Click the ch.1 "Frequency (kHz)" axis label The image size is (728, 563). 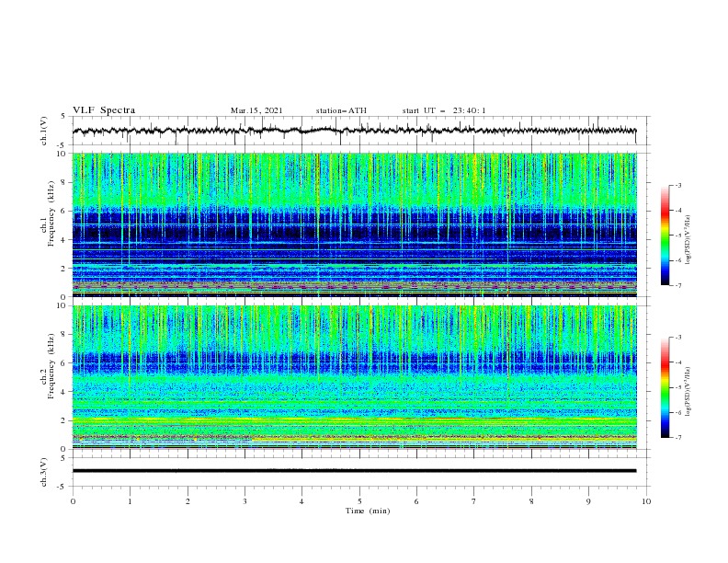click(x=51, y=212)
